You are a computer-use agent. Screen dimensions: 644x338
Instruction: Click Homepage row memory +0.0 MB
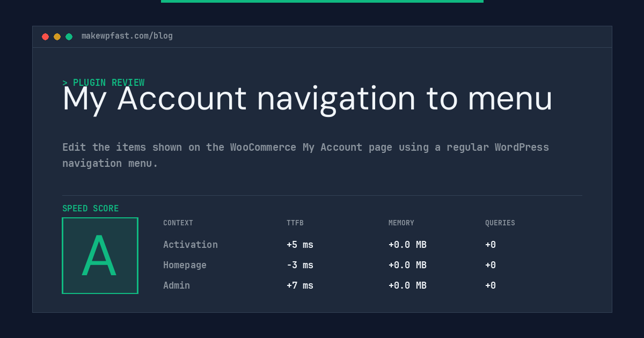coord(407,265)
